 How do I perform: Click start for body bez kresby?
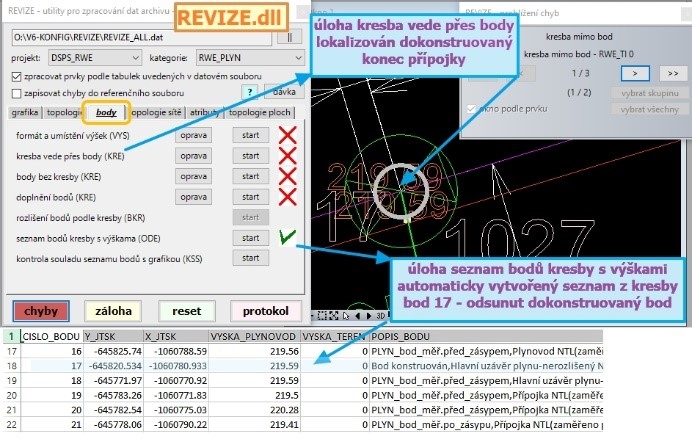coord(251,176)
